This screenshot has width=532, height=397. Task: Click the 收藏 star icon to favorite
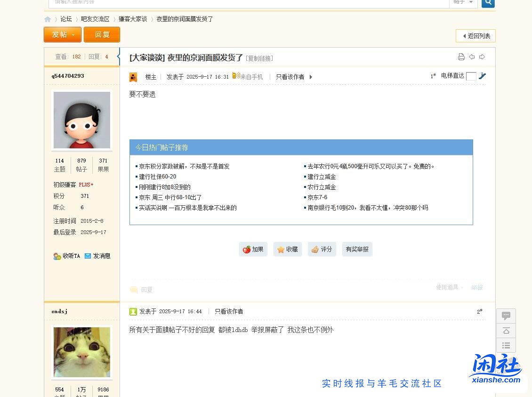(282, 249)
